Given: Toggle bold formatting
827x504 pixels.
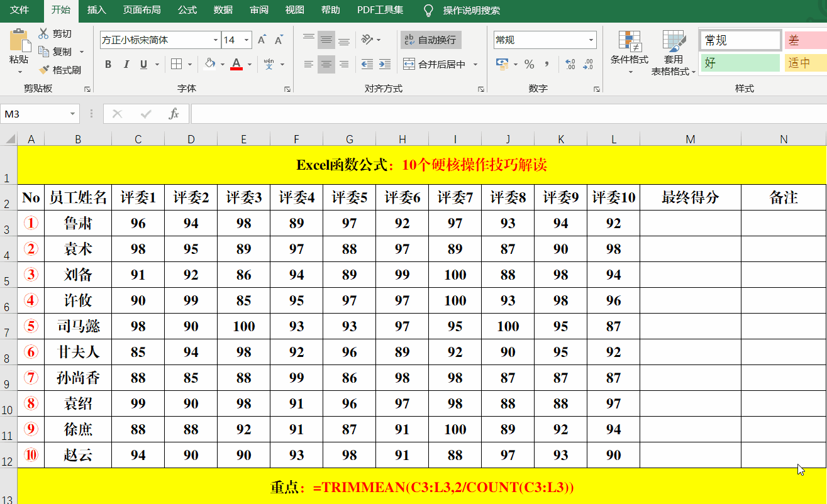Looking at the screenshot, I should click(108, 63).
